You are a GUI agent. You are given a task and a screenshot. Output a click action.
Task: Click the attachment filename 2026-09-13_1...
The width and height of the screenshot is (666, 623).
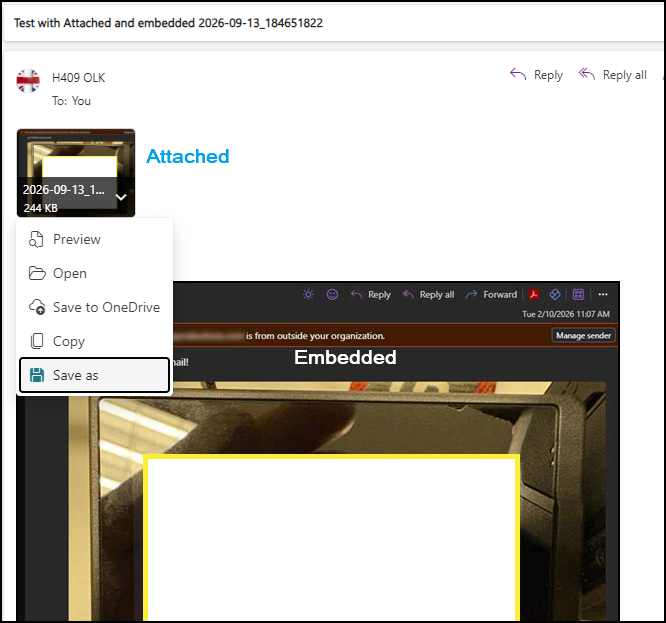(64, 189)
